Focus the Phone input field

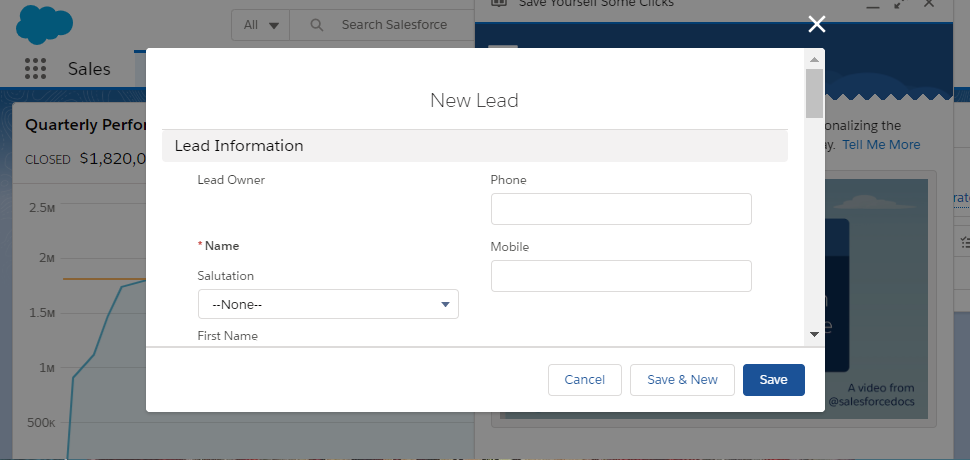click(620, 209)
